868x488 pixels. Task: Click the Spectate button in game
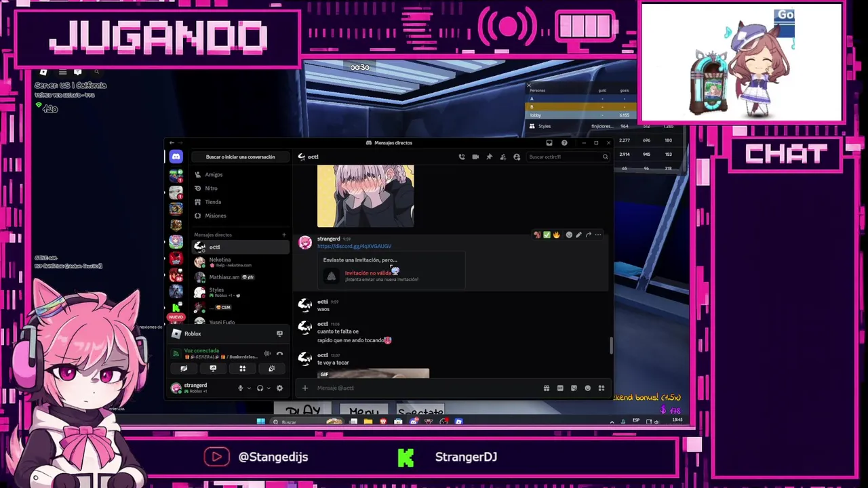pyautogui.click(x=420, y=410)
